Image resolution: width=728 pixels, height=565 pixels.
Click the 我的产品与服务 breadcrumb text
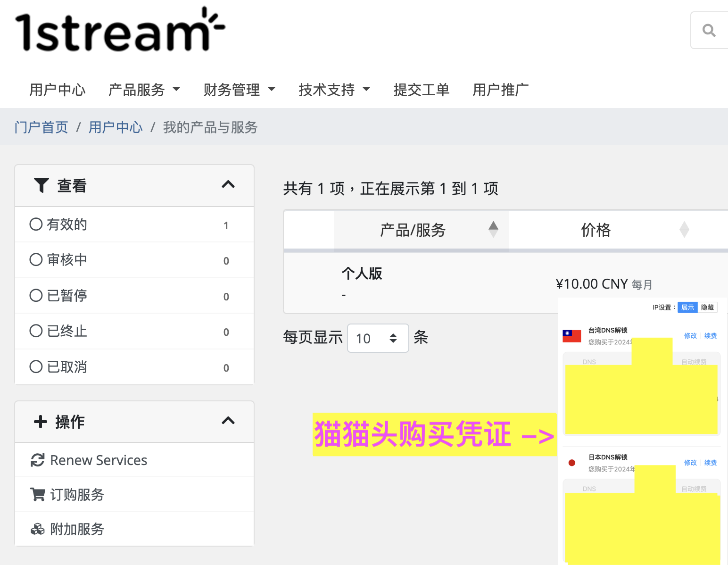pyautogui.click(x=210, y=127)
